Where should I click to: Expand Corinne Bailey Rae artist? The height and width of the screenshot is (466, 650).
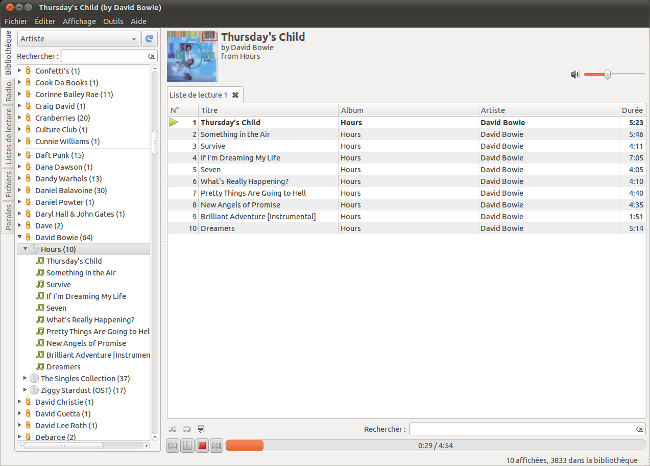click(x=19, y=94)
